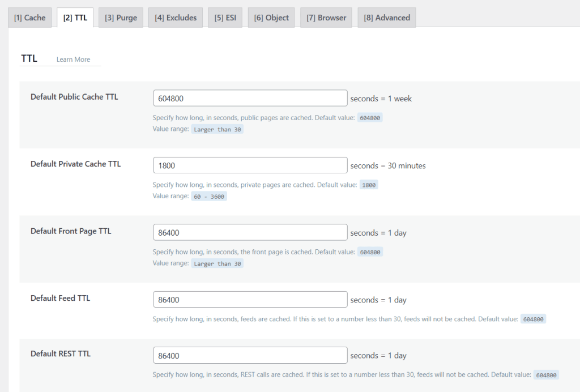Switch to the Object cache tab
Image resolution: width=580 pixels, height=392 pixels.
(x=271, y=18)
